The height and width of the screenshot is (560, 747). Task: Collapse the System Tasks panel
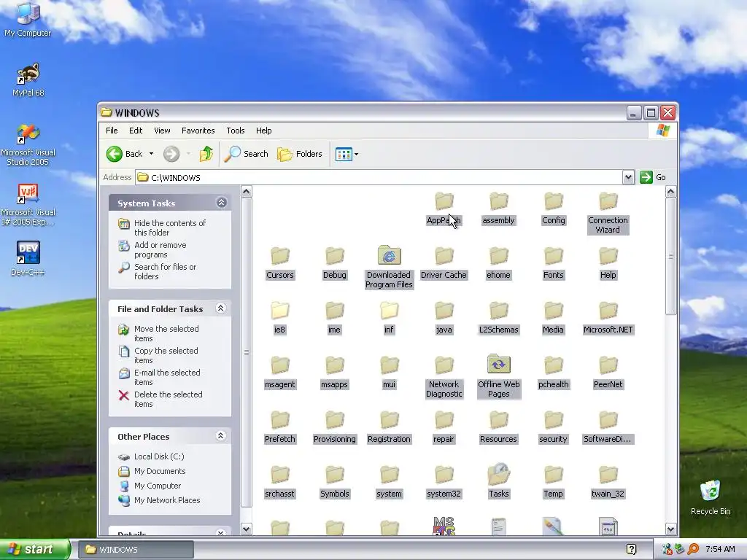pos(221,203)
